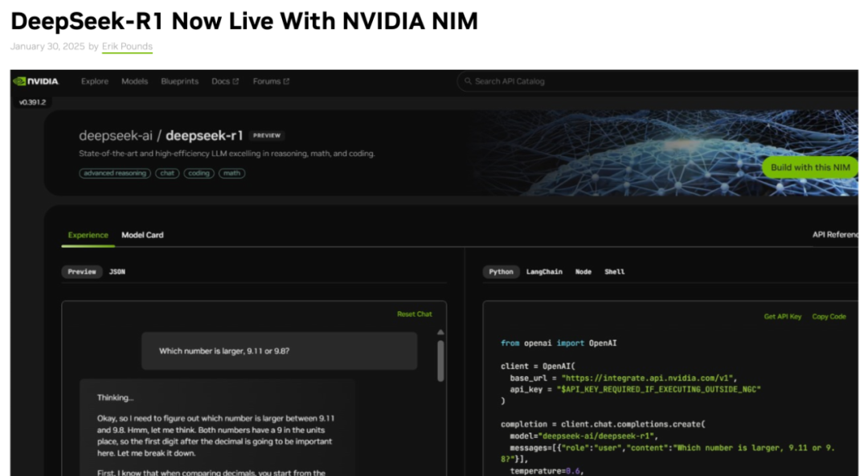Switch to the Model Card tab
The height and width of the screenshot is (476, 868).
[142, 235]
